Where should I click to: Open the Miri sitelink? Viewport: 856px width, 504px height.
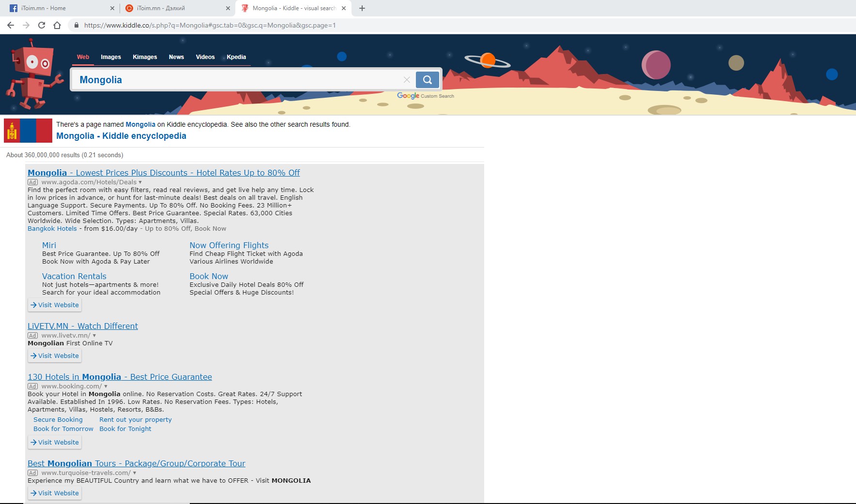tap(49, 245)
